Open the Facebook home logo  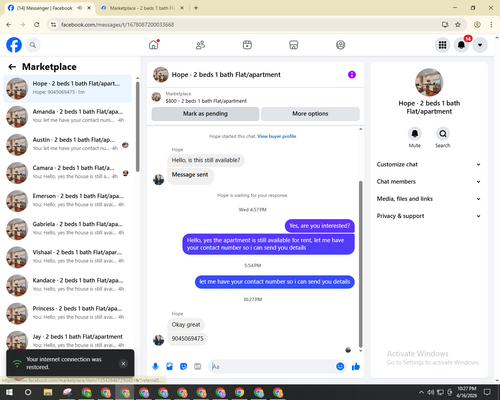(x=14, y=45)
